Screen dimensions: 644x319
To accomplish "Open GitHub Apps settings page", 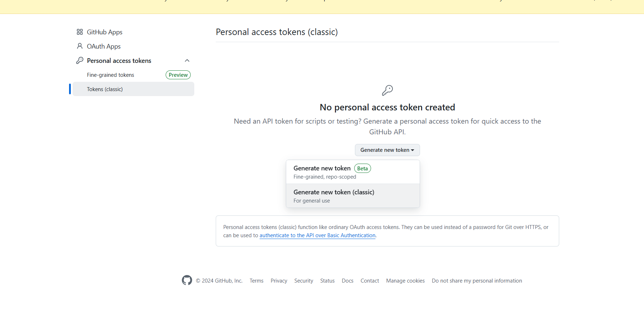I will (x=104, y=32).
